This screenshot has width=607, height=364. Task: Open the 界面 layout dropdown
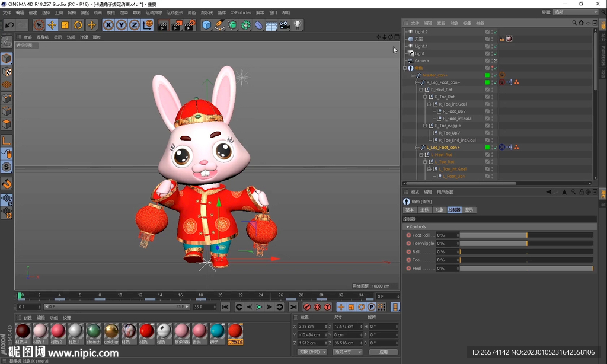(576, 12)
